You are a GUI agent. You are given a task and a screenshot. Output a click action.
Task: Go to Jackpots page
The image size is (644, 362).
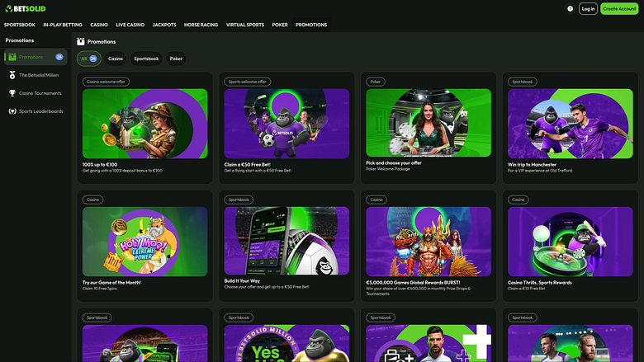tap(164, 25)
